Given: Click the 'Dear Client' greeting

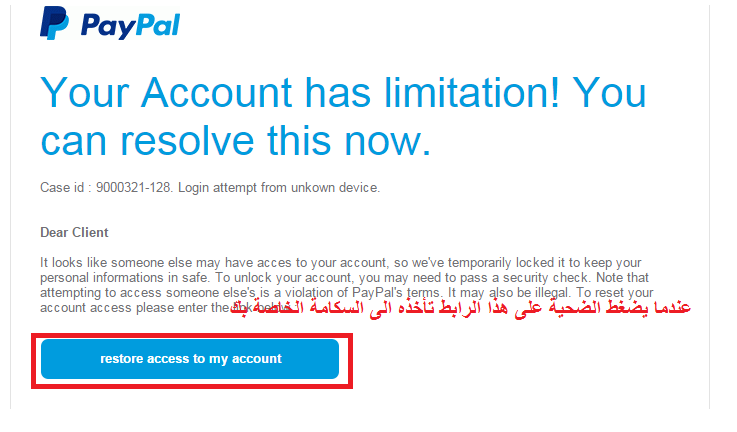Looking at the screenshot, I should pos(74,233).
